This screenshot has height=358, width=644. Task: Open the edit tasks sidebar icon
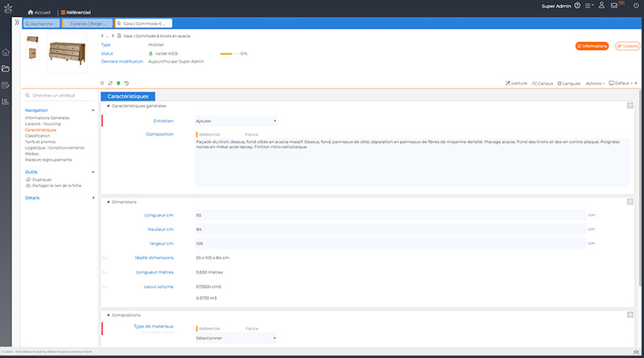click(6, 85)
